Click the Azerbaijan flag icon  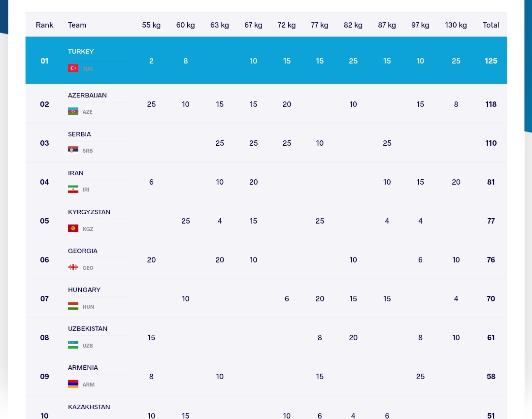click(73, 111)
